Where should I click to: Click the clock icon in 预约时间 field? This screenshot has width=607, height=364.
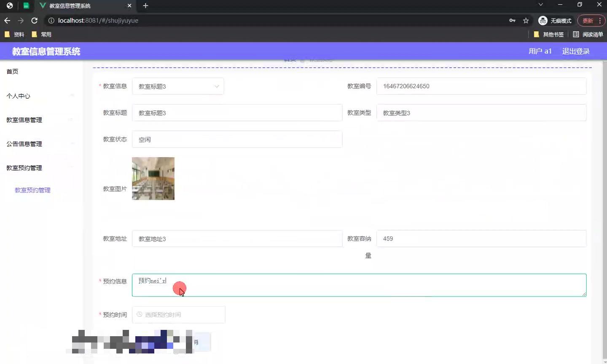pyautogui.click(x=139, y=315)
